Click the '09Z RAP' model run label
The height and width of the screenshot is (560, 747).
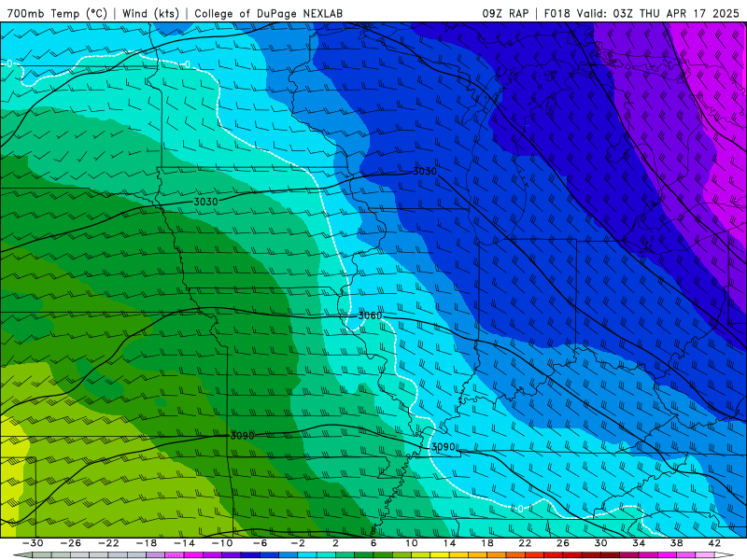pyautogui.click(x=505, y=13)
